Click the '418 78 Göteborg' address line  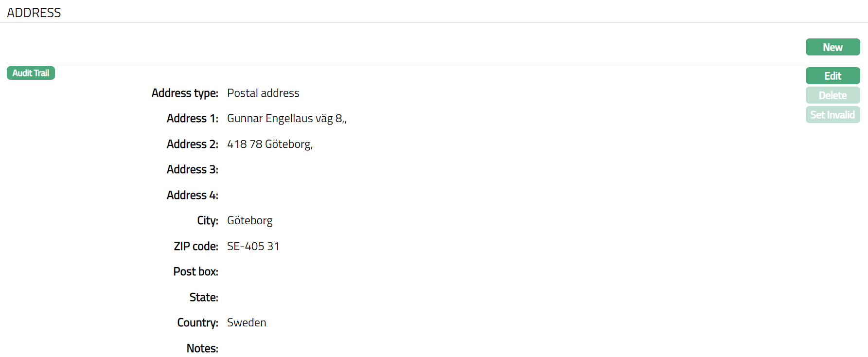click(x=269, y=144)
